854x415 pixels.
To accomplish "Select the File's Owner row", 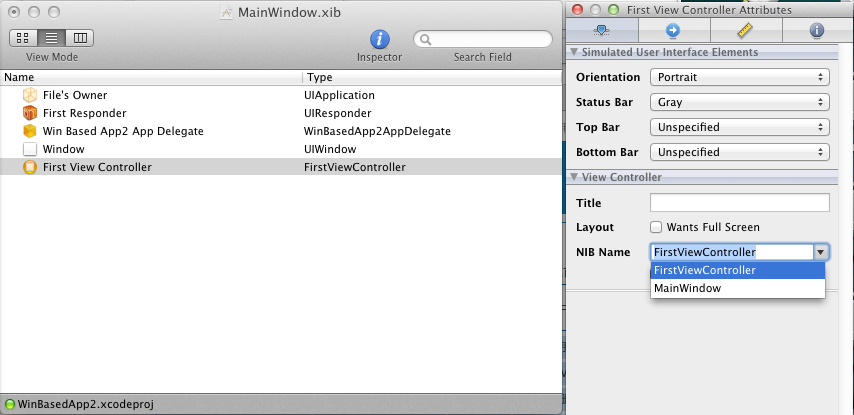I will pos(280,95).
